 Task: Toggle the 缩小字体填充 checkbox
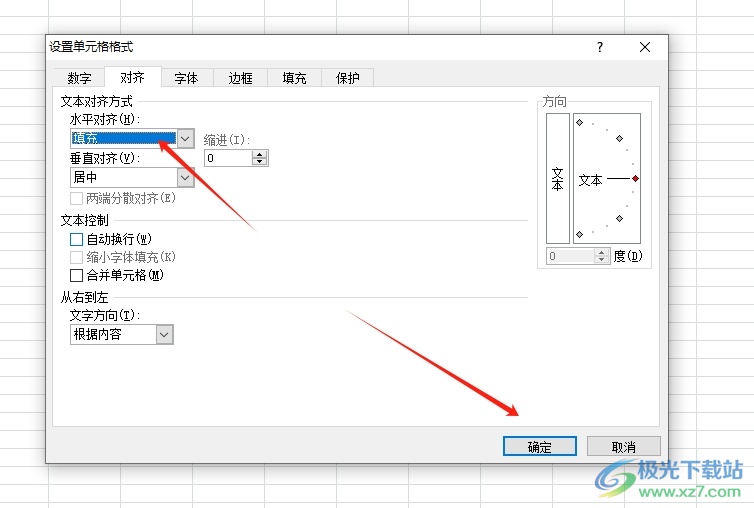coord(76,257)
